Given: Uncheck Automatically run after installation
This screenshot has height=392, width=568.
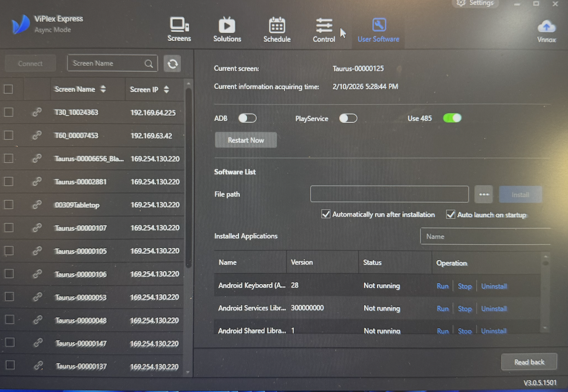Looking at the screenshot, I should [x=326, y=214].
